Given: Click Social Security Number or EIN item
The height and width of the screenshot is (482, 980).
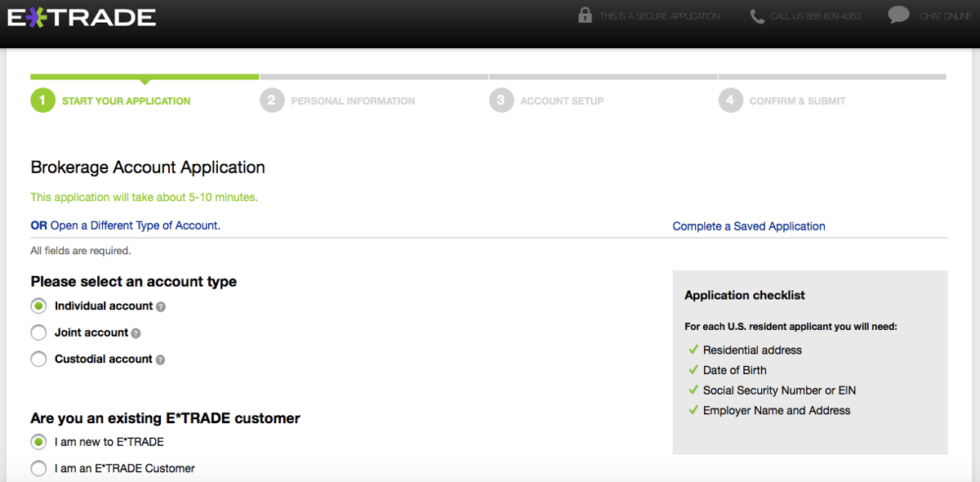Looking at the screenshot, I should (779, 391).
